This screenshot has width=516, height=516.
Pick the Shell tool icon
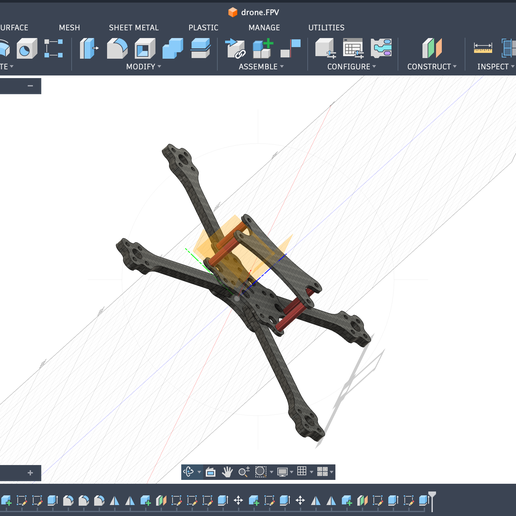(145, 49)
